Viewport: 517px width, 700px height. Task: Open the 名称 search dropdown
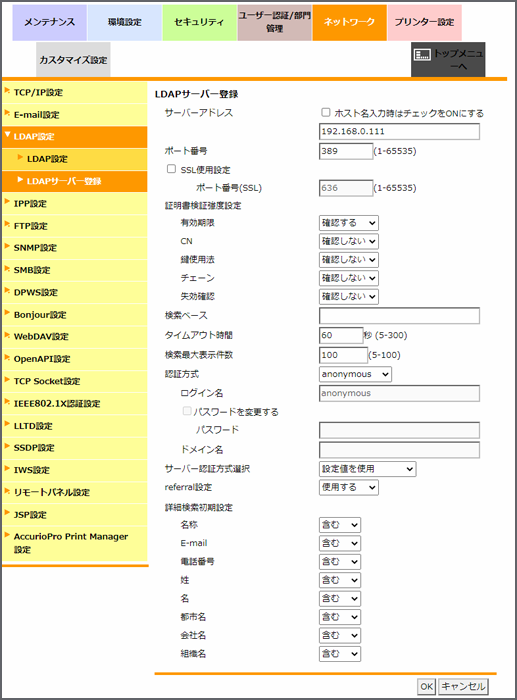340,525
